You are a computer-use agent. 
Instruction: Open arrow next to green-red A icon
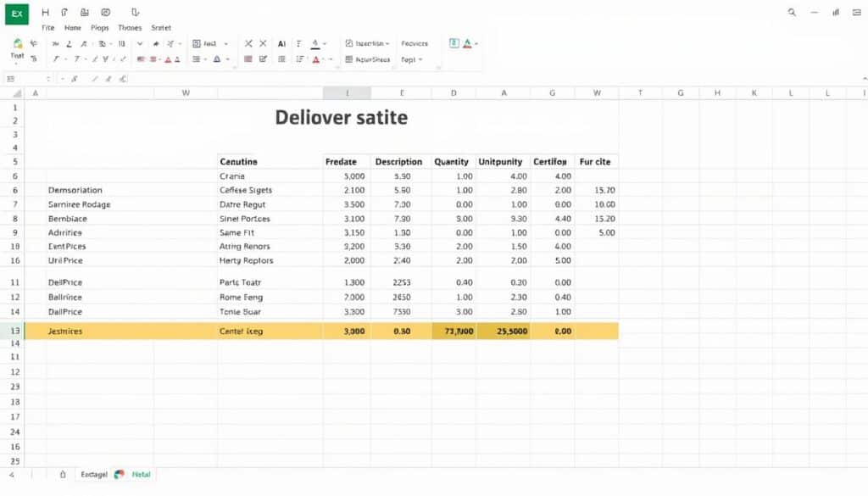[476, 44]
